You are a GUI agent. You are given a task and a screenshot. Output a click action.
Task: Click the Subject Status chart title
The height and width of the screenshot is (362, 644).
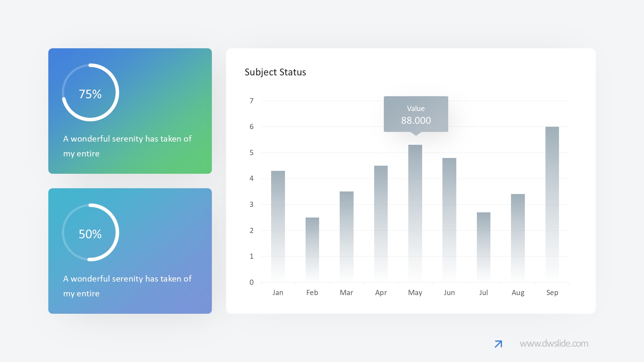[275, 72]
